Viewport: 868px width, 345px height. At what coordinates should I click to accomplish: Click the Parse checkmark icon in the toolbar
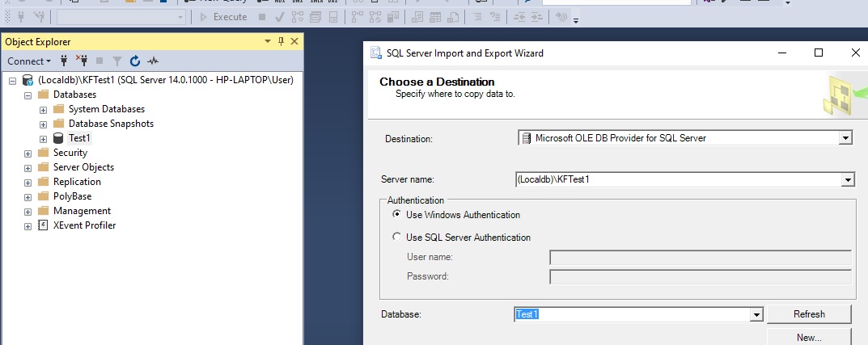tap(280, 17)
